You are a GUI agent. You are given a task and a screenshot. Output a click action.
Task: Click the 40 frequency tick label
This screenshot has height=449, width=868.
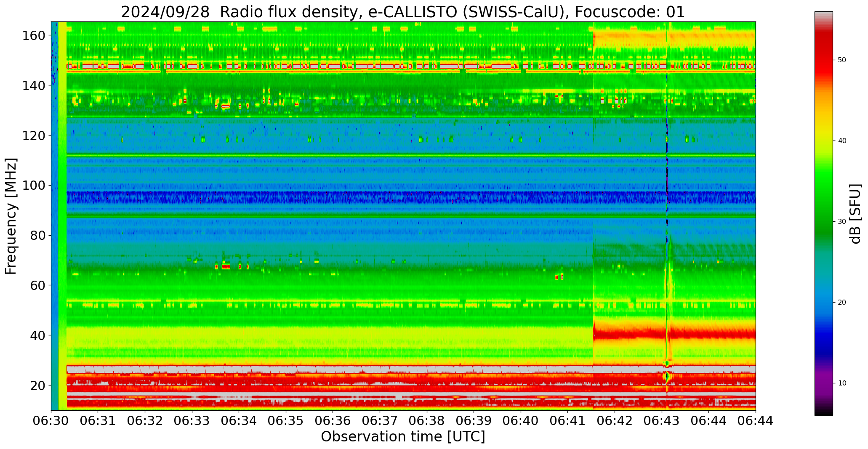38,335
